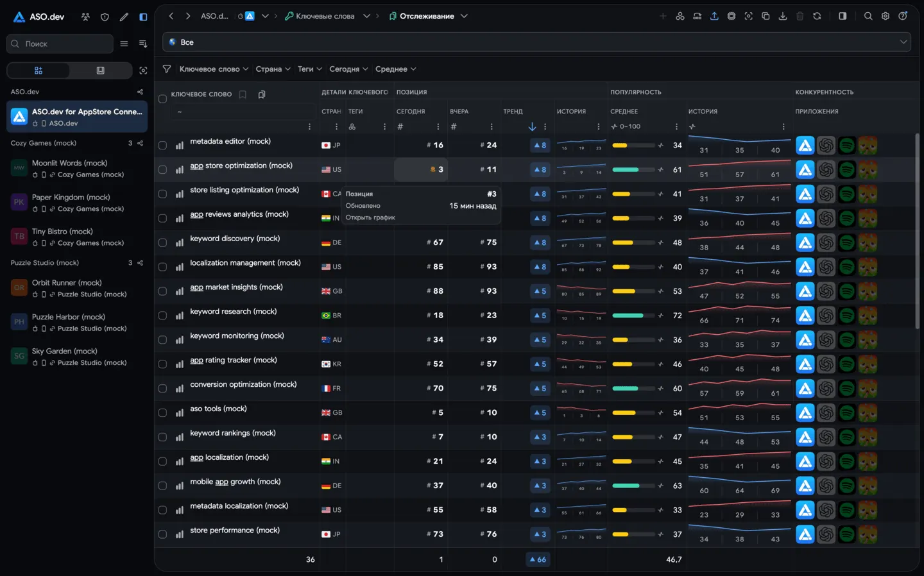Click the sort list icon beside sidebar search

click(x=143, y=44)
